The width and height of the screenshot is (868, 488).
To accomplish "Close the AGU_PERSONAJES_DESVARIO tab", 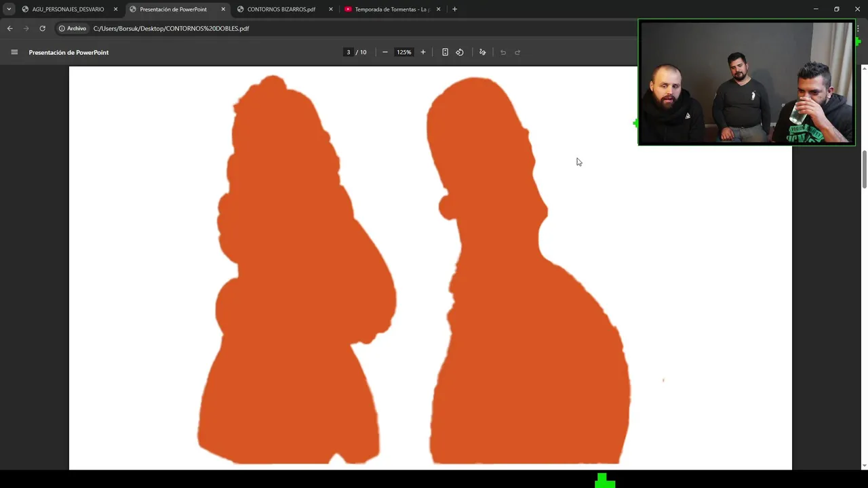I will (115, 9).
